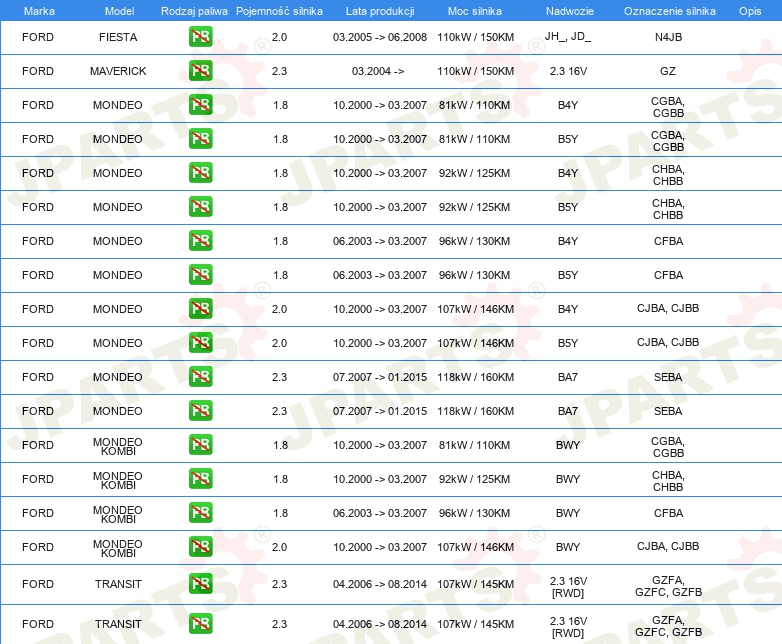This screenshot has width=782, height=644.
Task: Click the fuel icon in the MAVERICK row
Action: click(200, 71)
